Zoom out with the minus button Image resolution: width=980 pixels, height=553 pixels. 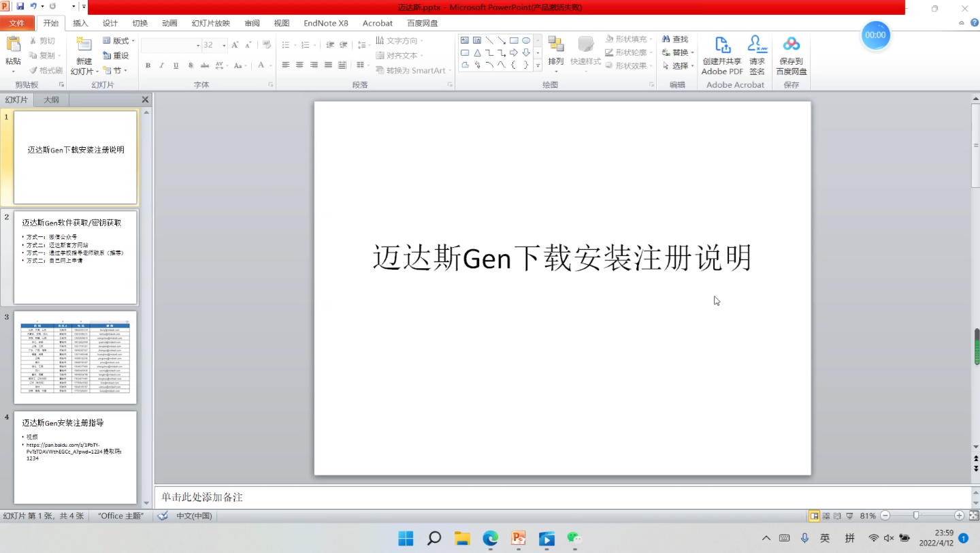[885, 516]
